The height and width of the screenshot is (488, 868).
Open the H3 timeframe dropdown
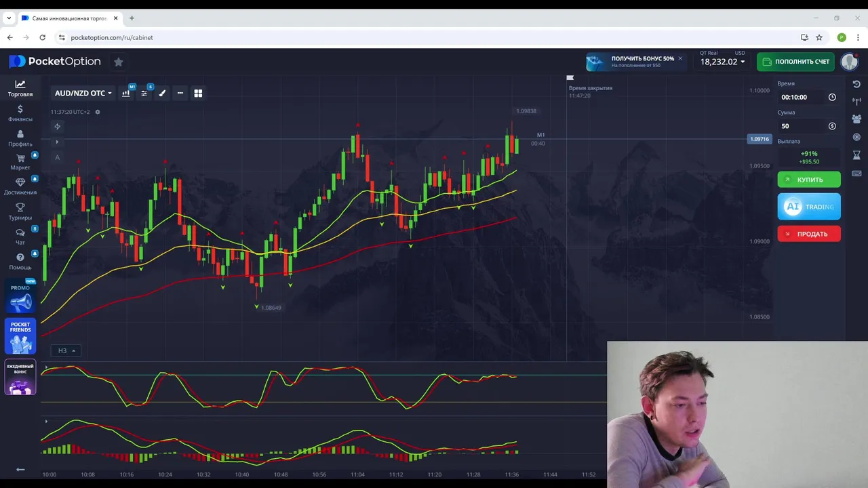[x=66, y=350]
